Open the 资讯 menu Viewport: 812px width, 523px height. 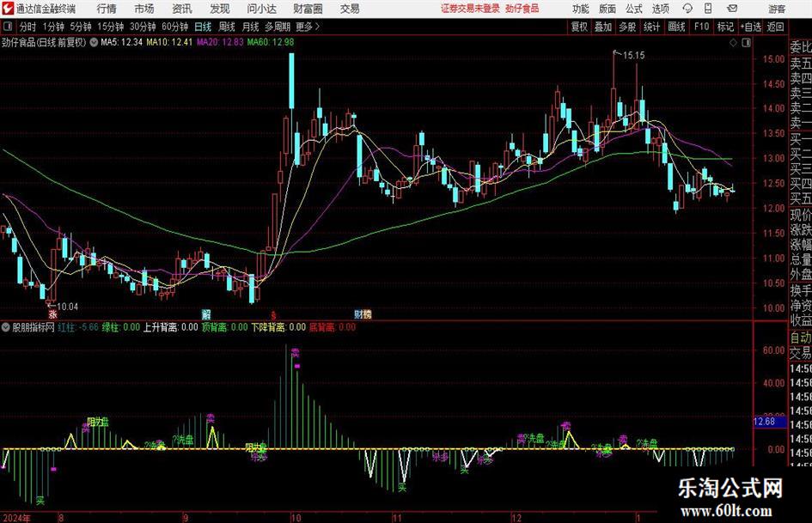click(182, 9)
